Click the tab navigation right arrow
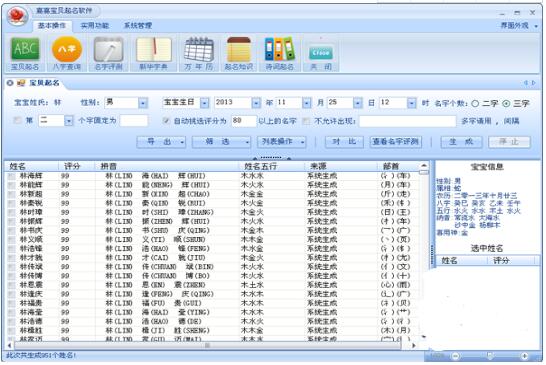Screen dimensions: 546x365 533,83
